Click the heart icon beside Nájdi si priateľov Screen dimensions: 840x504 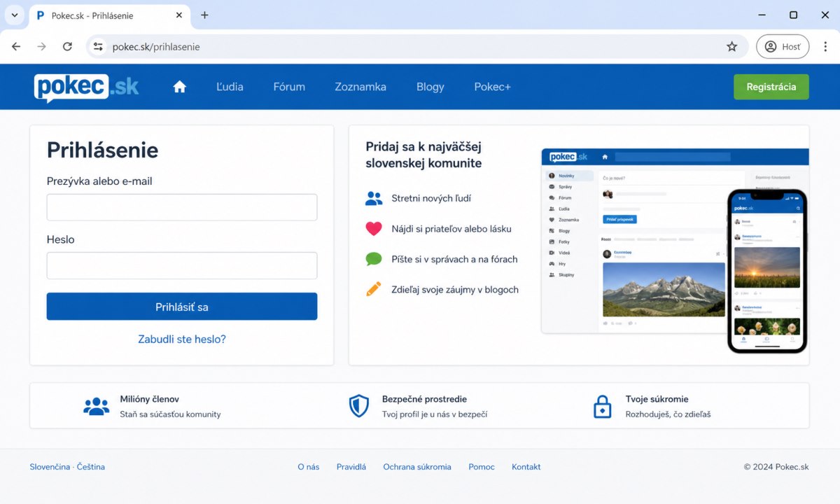coord(374,228)
